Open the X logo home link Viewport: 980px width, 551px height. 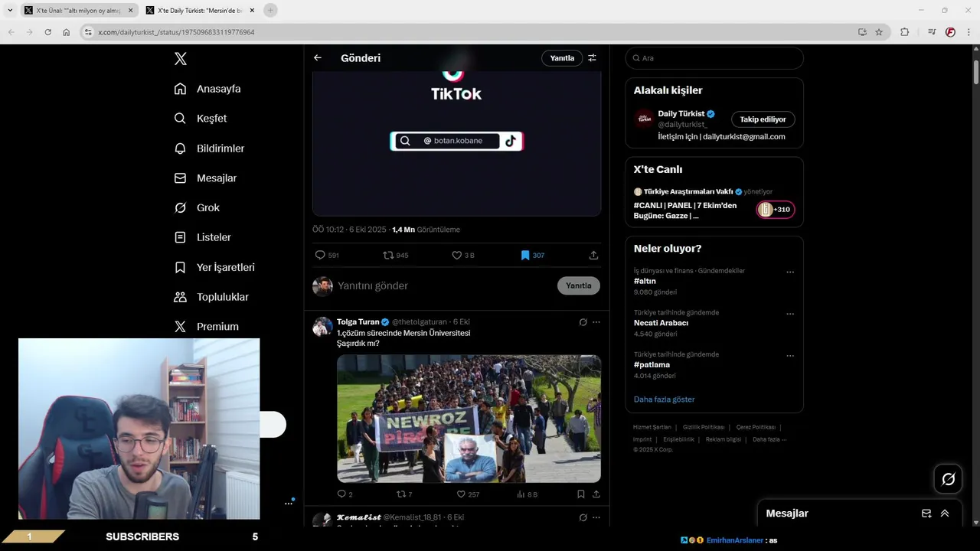pos(180,59)
